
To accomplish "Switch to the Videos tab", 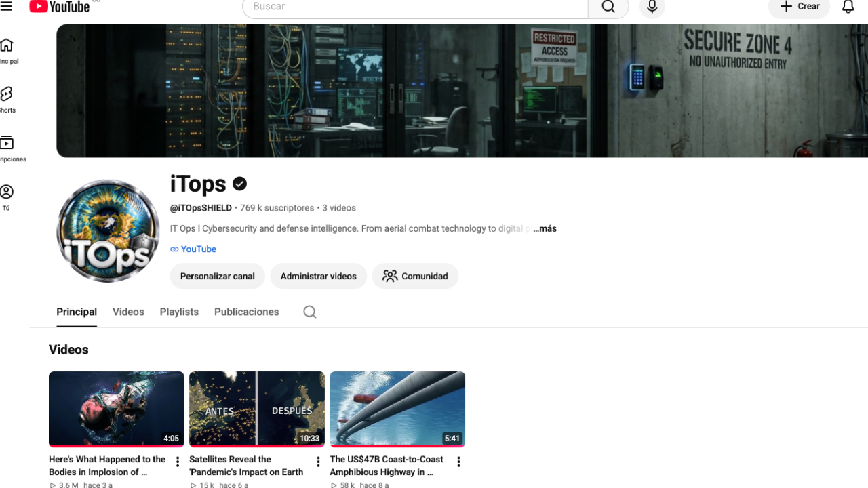I will click(x=128, y=312).
